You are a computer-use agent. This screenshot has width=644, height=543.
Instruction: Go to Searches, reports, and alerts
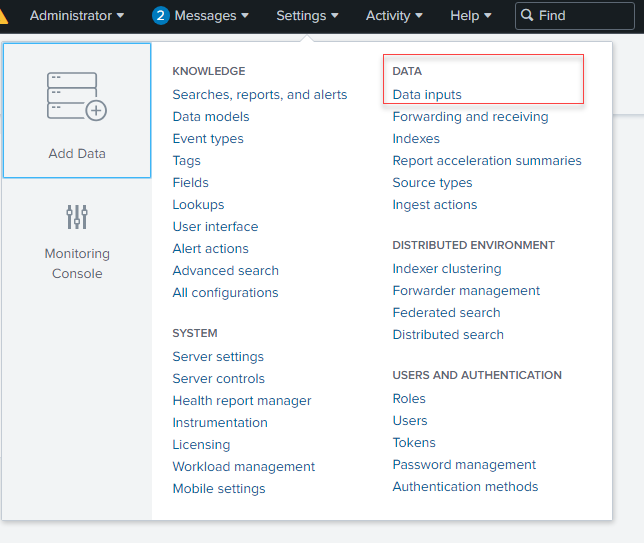click(x=259, y=95)
